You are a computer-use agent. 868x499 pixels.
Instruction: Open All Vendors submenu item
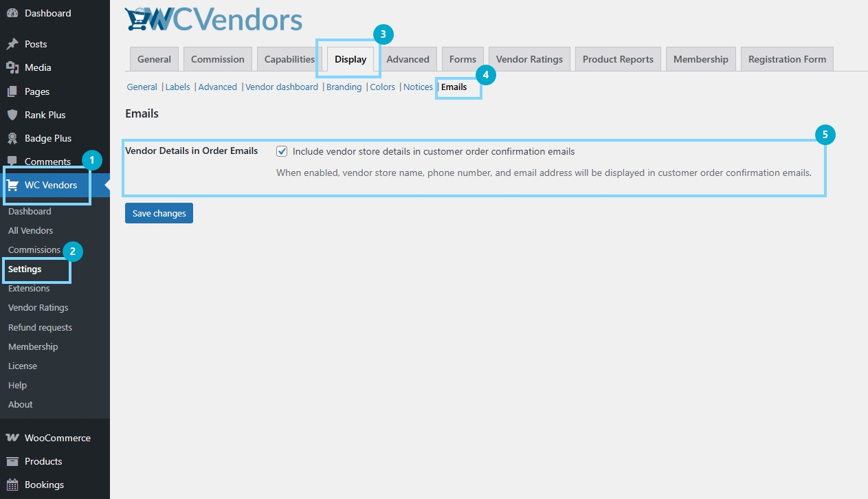pos(30,230)
